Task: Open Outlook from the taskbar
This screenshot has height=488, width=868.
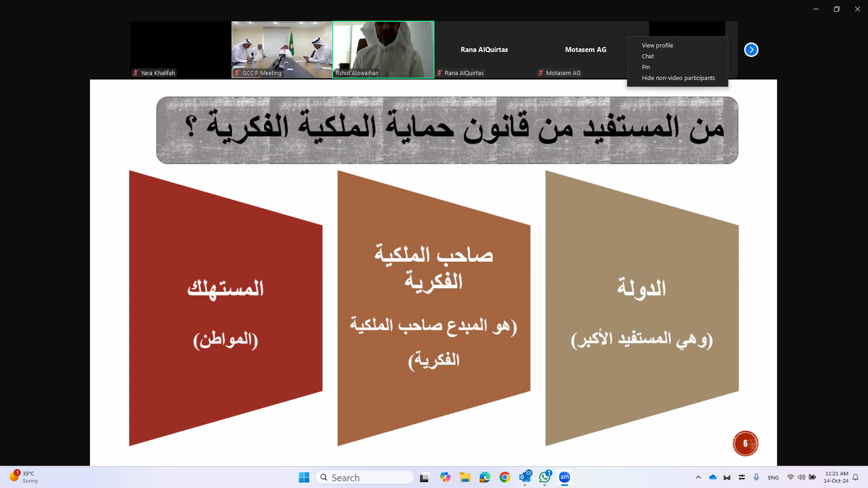Action: click(x=525, y=477)
